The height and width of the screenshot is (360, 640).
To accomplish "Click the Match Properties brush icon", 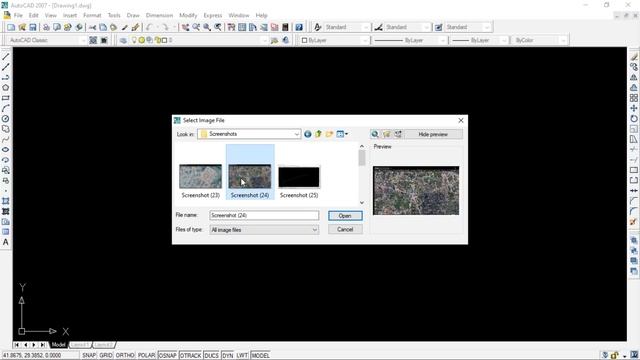I will (x=124, y=27).
